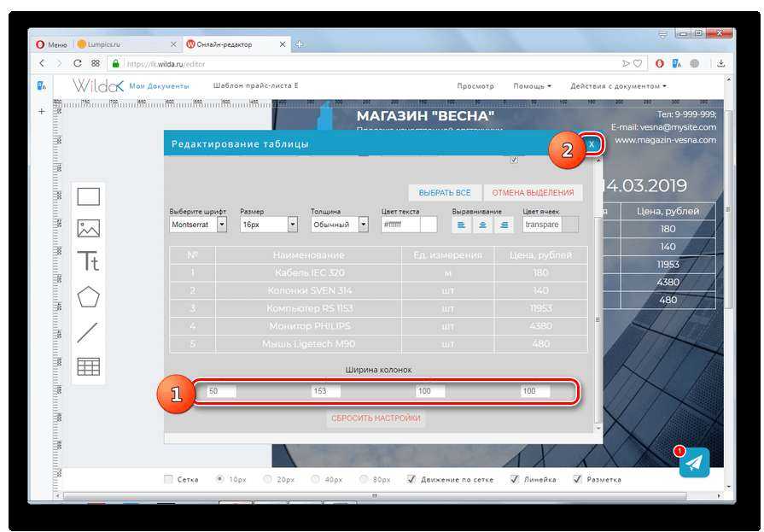Click the СБРОСИТЬ НАСТРОЙКИ button

click(x=376, y=418)
